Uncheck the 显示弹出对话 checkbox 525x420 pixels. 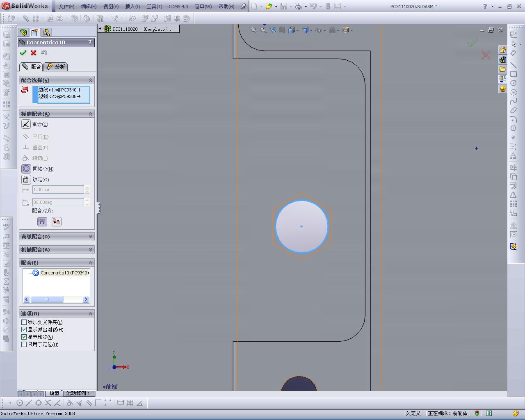click(x=24, y=330)
